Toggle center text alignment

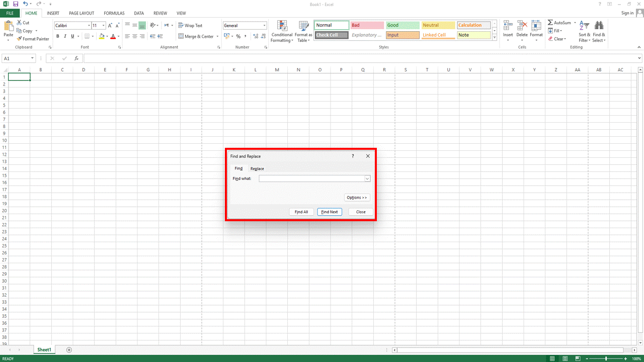click(x=135, y=36)
